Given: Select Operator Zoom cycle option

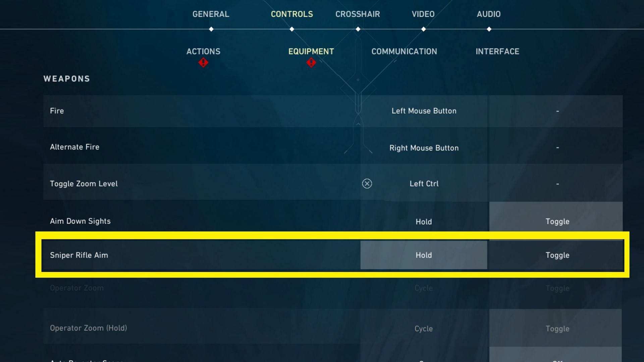Looking at the screenshot, I should pos(423,288).
